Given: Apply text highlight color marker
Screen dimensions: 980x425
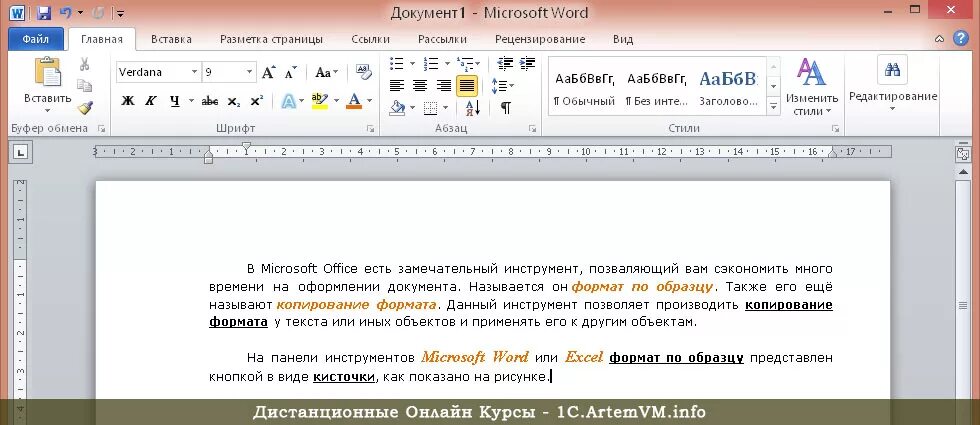Looking at the screenshot, I should coord(319,101).
